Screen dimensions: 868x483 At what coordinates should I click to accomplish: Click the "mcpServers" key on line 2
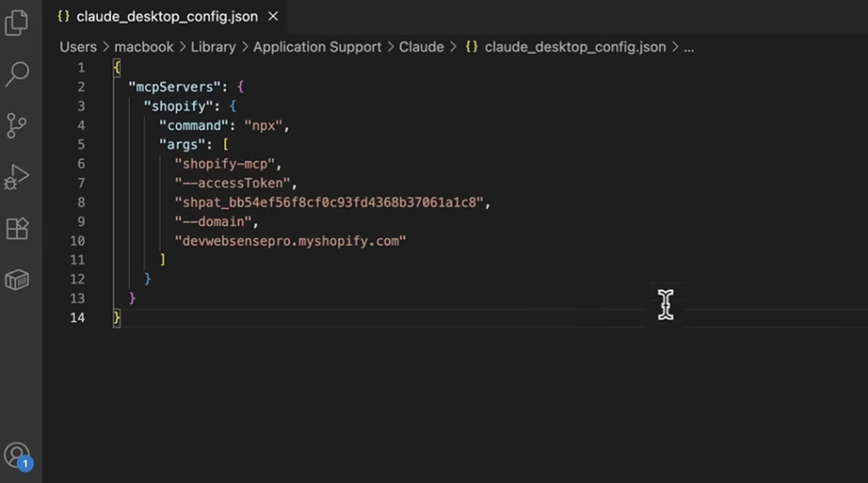(x=175, y=87)
